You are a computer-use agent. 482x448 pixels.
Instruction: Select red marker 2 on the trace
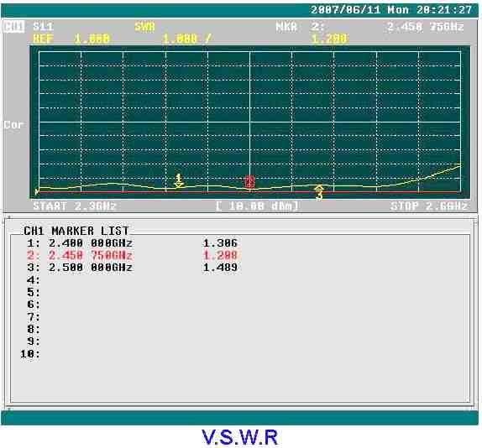tap(249, 182)
